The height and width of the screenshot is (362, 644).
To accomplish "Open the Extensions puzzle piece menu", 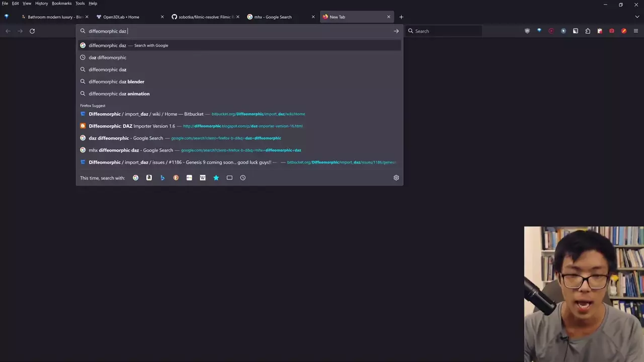I will pos(588,31).
